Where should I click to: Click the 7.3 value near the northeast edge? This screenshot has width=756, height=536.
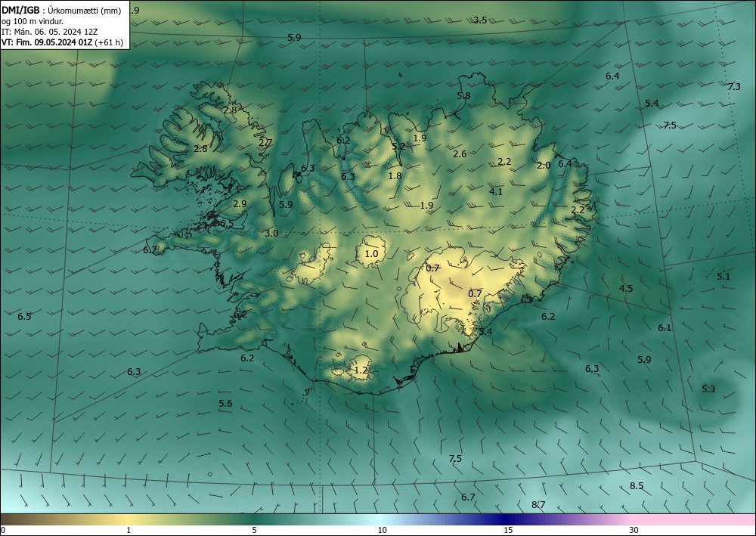(734, 87)
